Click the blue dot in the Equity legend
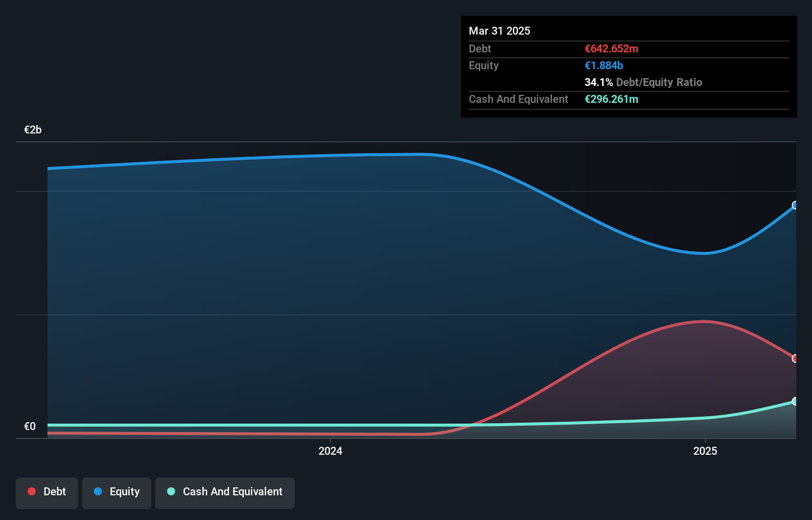This screenshot has height=520, width=812. coord(98,491)
